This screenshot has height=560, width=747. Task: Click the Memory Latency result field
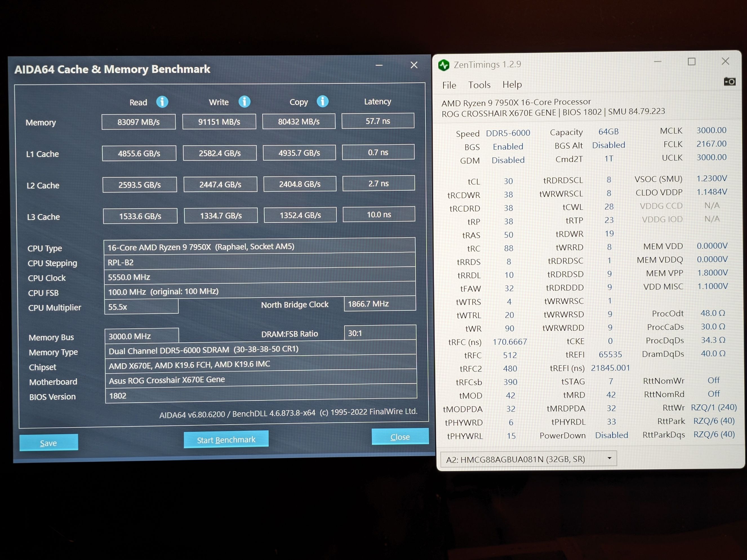(377, 121)
